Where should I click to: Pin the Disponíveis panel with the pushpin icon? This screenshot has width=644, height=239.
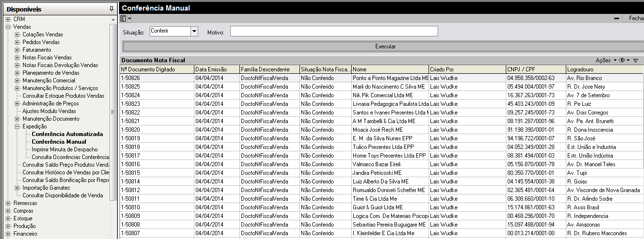(x=112, y=9)
